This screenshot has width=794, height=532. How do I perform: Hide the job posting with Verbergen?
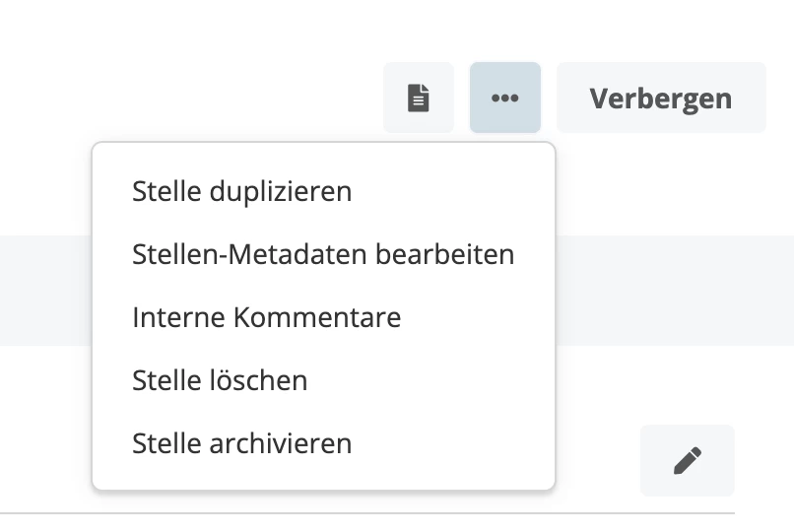click(x=660, y=98)
